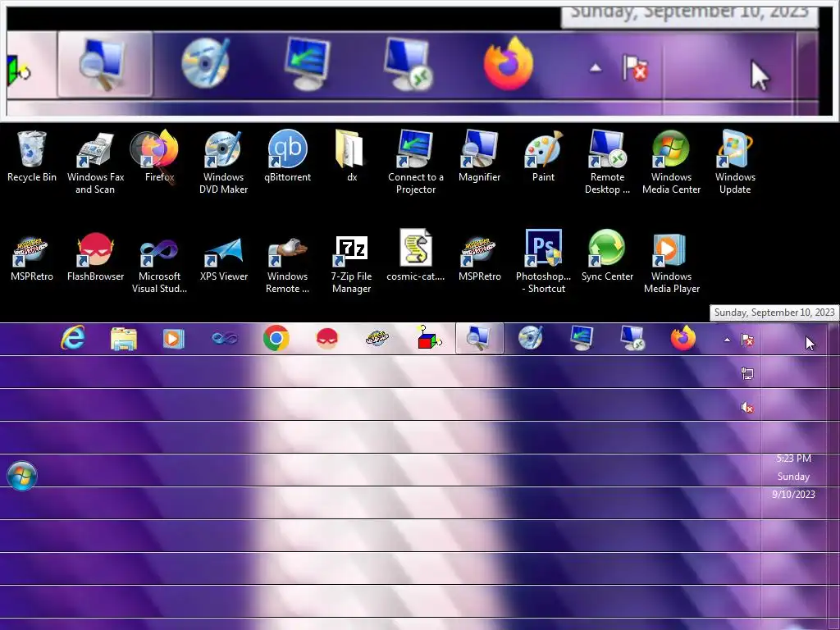Click Internet Explorer on the taskbar
Image resolution: width=840 pixels, height=630 pixels.
click(x=73, y=339)
